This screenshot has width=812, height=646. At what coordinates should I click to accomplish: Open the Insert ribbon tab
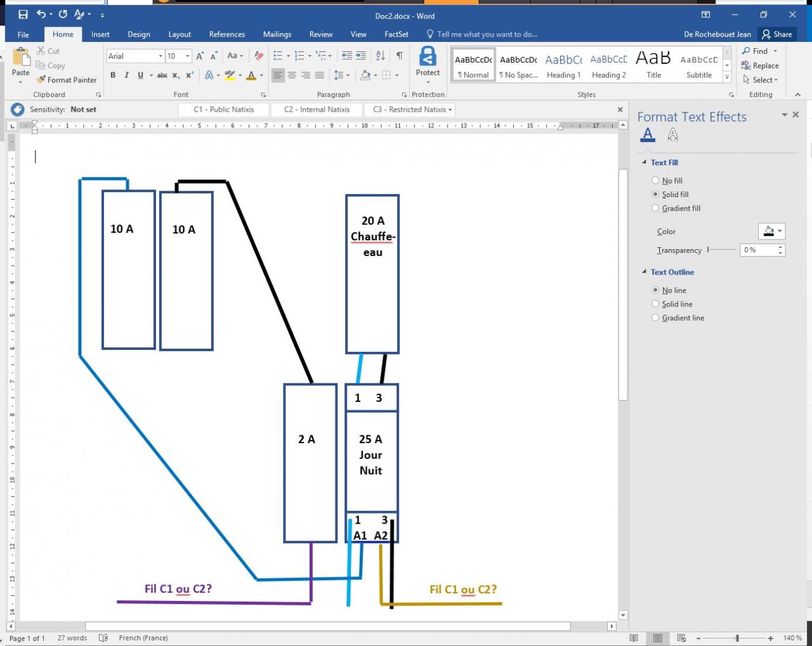click(x=100, y=34)
